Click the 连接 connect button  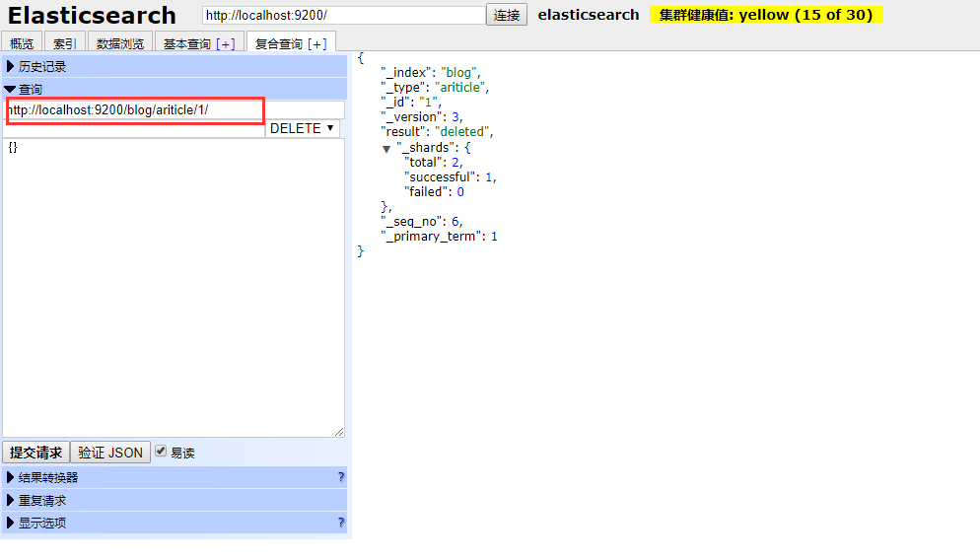(506, 15)
